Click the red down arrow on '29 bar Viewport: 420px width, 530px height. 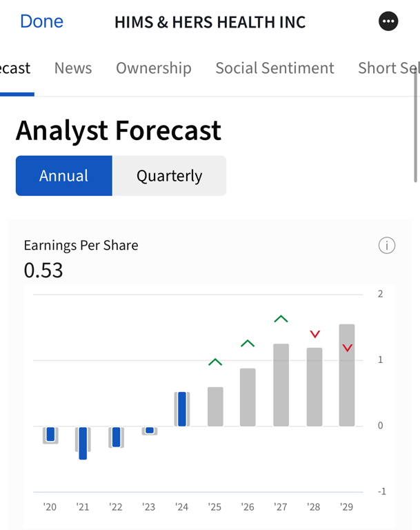click(348, 348)
